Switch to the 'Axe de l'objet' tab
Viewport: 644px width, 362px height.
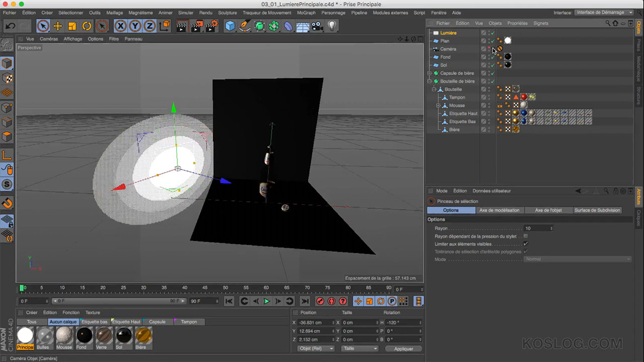548,210
